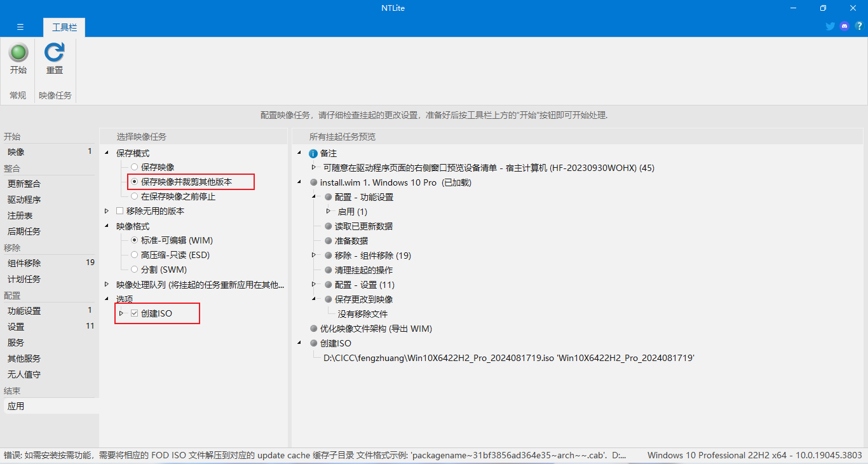
Task: Expand the 移除无用的版本 node
Action: 107,211
